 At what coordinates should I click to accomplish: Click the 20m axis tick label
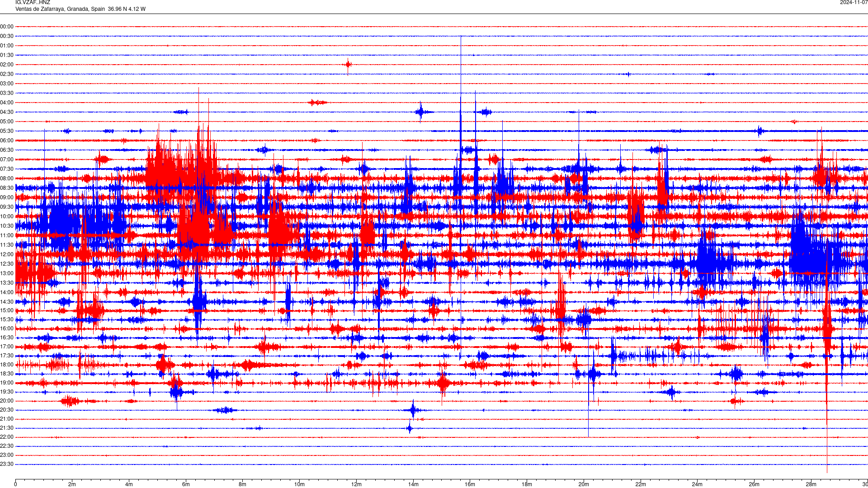[x=584, y=484]
